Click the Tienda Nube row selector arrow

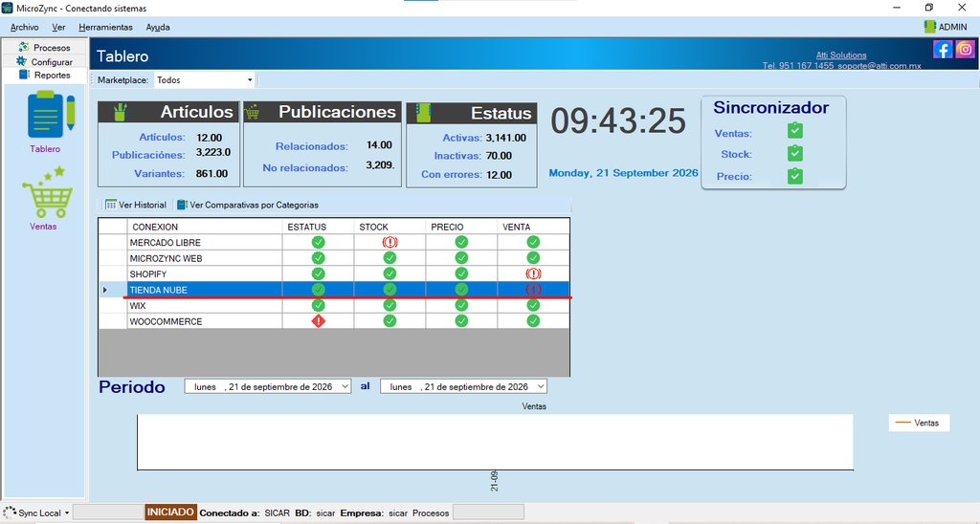click(x=105, y=290)
